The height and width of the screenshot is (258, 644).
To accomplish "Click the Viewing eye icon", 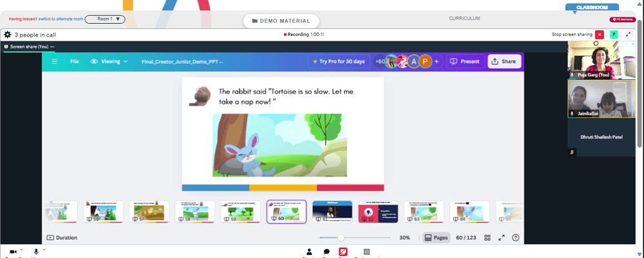I will 94,61.
